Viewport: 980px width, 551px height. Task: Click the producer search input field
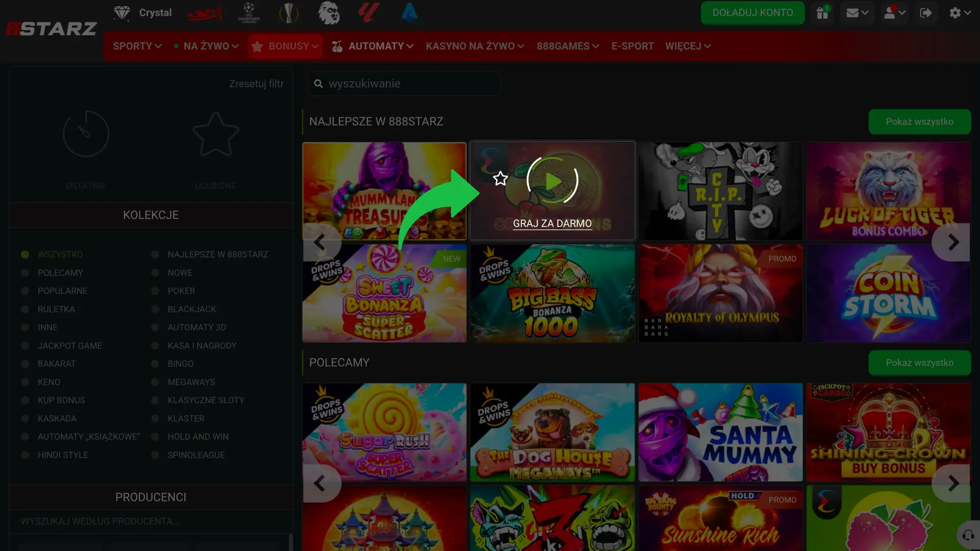click(151, 521)
